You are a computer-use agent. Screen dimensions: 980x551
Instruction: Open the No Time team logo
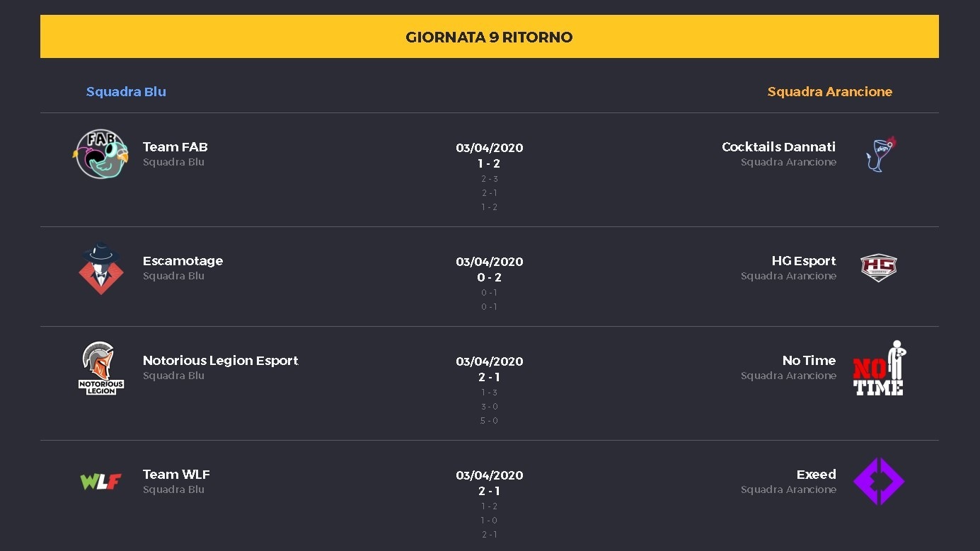[x=879, y=368]
